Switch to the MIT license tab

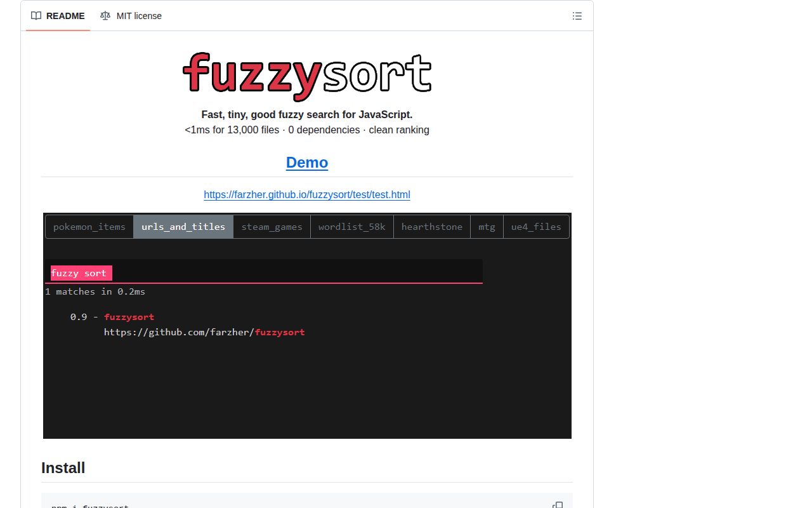pyautogui.click(x=131, y=16)
